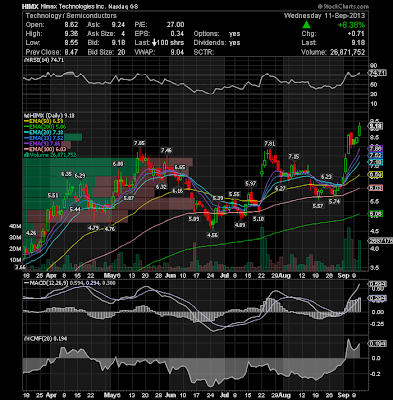Screen dimensions: 393x400
Task: Click the Technology / Semiconductors sector label
Action: (x=71, y=16)
